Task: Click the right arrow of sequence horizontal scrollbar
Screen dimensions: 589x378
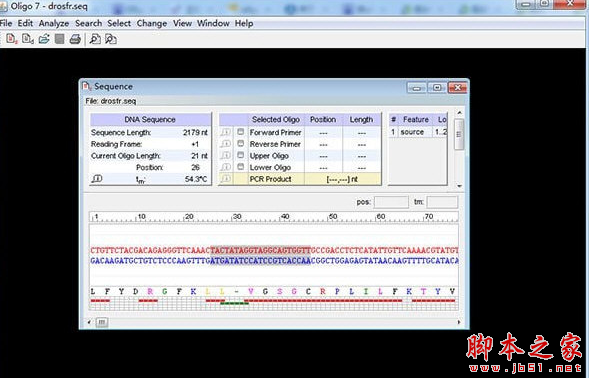Action: [459, 322]
